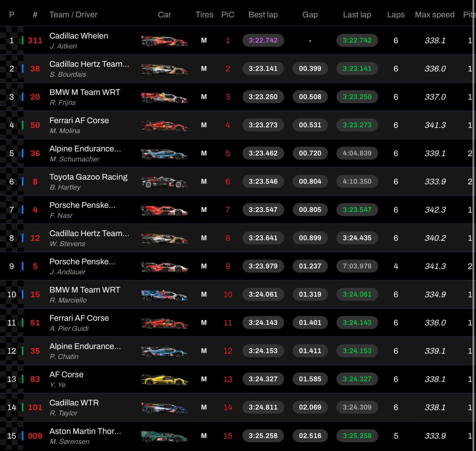Select driver name M. Schumacher

(74, 159)
